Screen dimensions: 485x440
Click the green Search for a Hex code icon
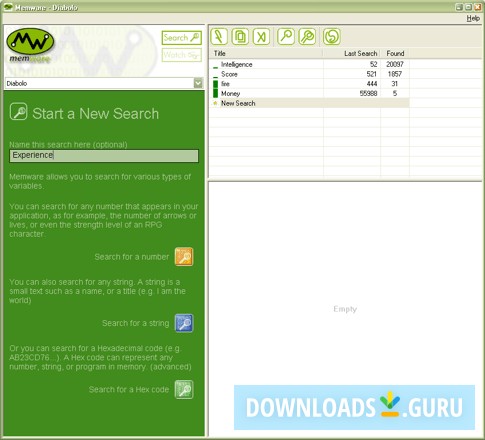(184, 389)
